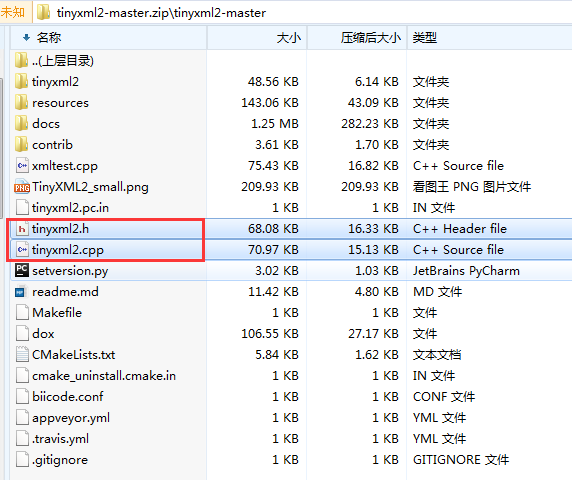Select the tinyxml2.h file name
Screen dimensions: 572x480
[60, 229]
